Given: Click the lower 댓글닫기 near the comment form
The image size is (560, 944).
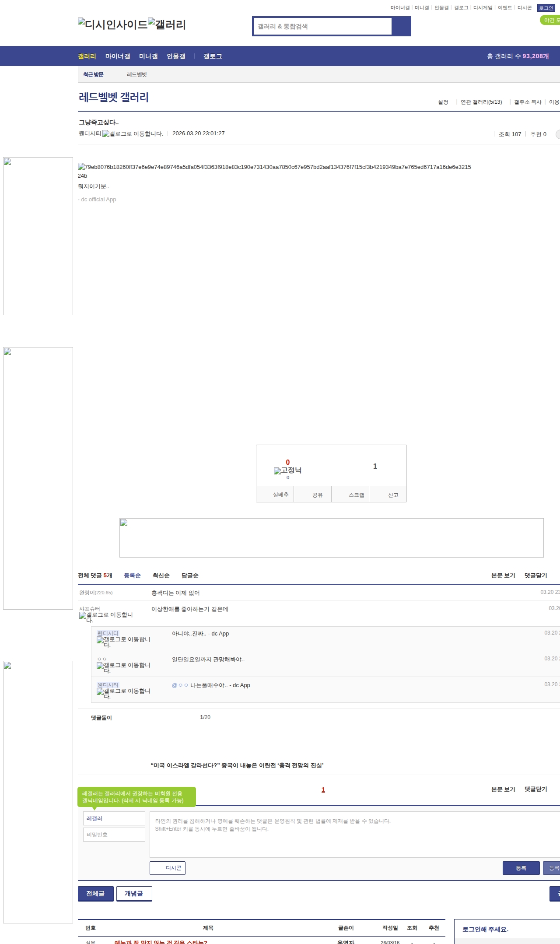Looking at the screenshot, I should coord(536,789).
